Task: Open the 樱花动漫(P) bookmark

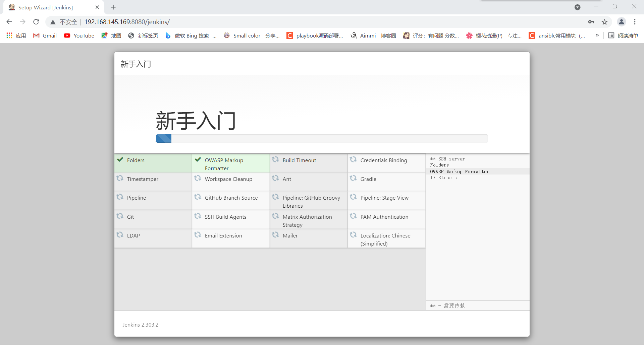Action: (494, 36)
